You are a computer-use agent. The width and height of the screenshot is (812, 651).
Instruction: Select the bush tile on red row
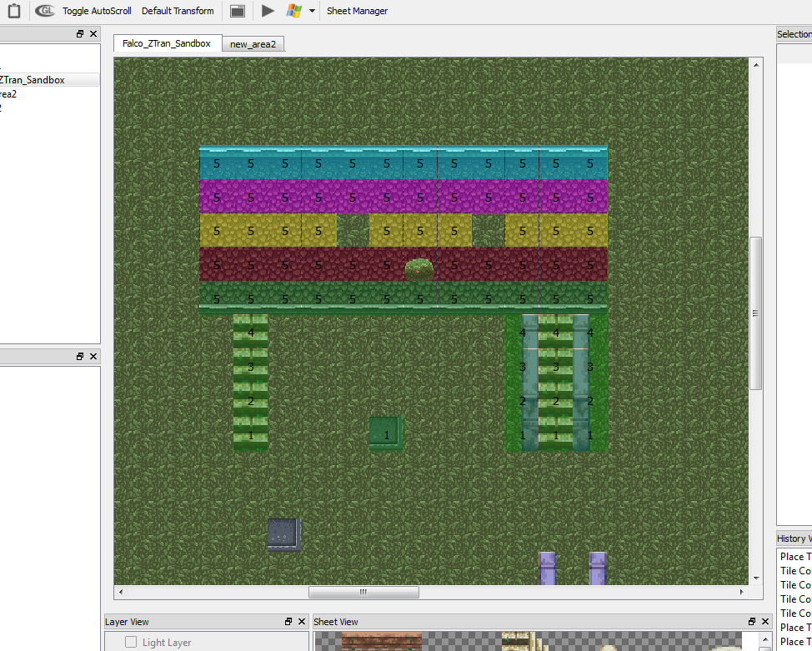pyautogui.click(x=419, y=269)
